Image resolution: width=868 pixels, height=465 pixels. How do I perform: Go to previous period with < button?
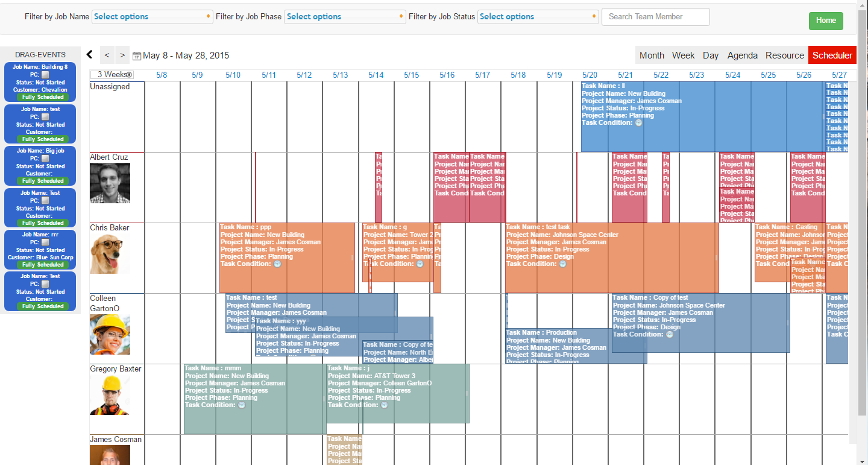(x=107, y=55)
